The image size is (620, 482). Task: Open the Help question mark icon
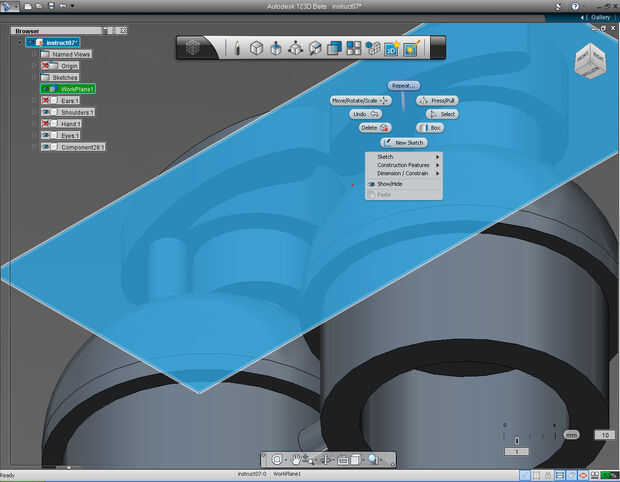pyautogui.click(x=575, y=6)
